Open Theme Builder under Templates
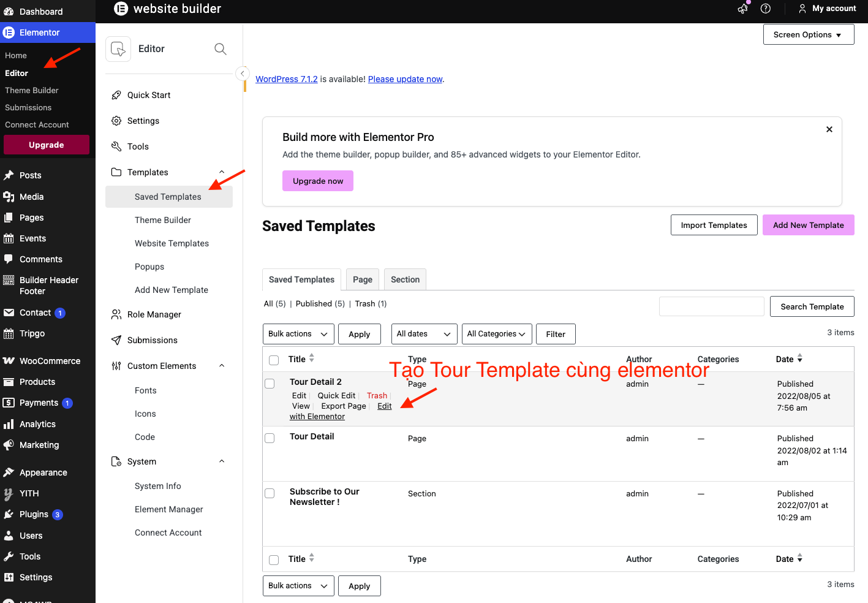This screenshot has width=868, height=603. [163, 220]
